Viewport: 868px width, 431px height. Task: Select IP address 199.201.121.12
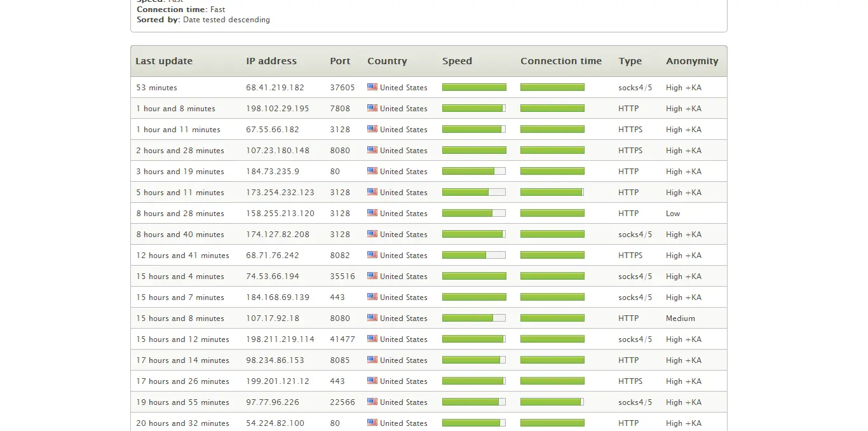(278, 381)
